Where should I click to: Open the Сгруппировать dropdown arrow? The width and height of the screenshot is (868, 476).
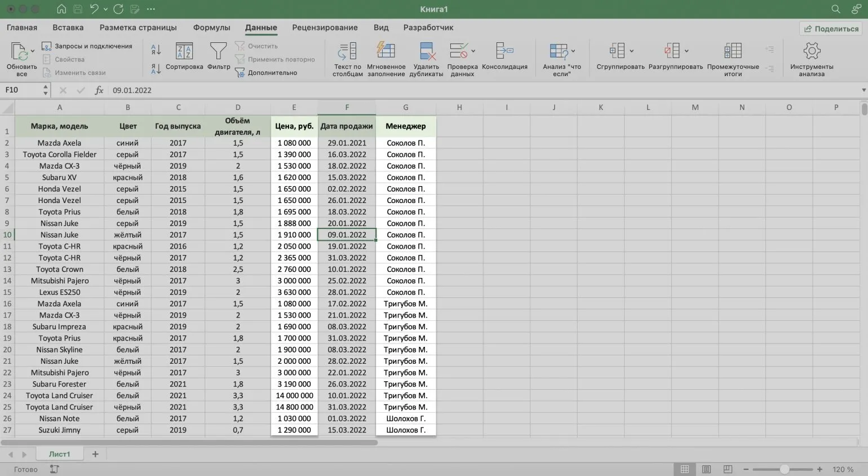coord(631,51)
